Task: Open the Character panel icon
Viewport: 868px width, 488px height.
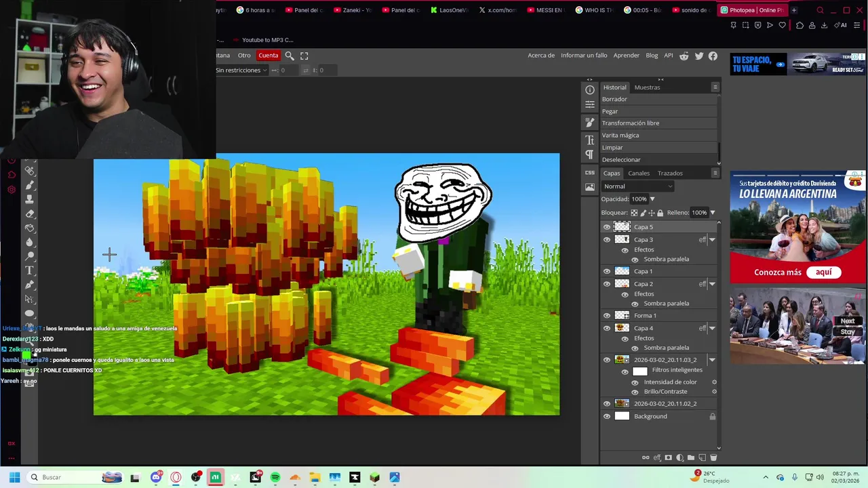Action: pos(590,140)
